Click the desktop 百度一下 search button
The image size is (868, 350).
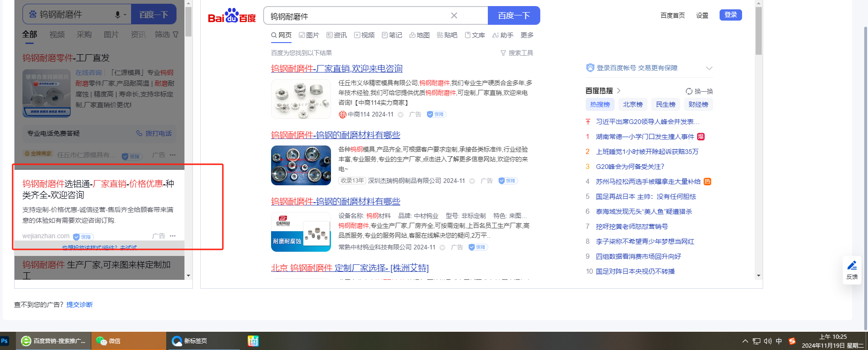(514, 15)
